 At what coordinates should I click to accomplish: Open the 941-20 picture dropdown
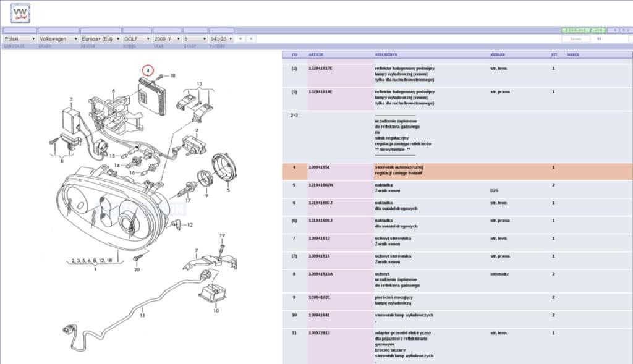point(222,39)
